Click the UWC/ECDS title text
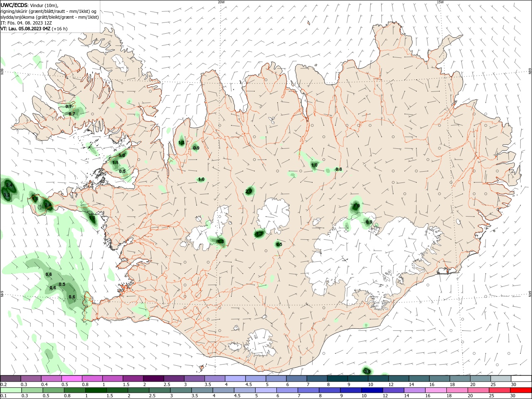 click(14, 5)
